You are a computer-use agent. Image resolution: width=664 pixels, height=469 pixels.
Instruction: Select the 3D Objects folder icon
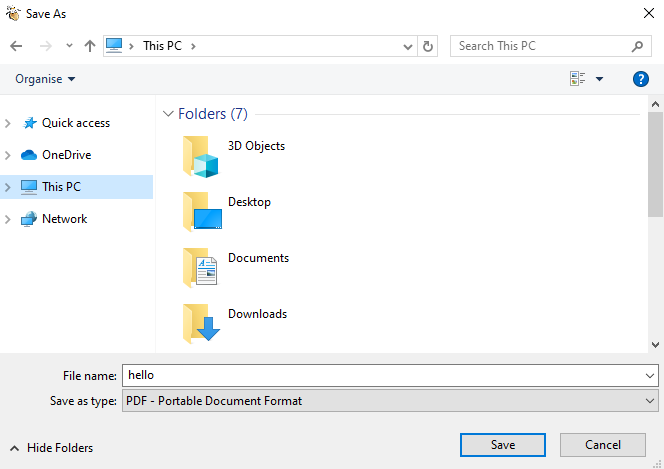point(201,156)
